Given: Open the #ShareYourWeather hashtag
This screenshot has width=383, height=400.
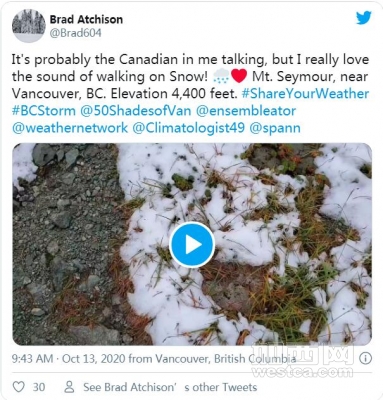Looking at the screenshot, I should pyautogui.click(x=305, y=94).
